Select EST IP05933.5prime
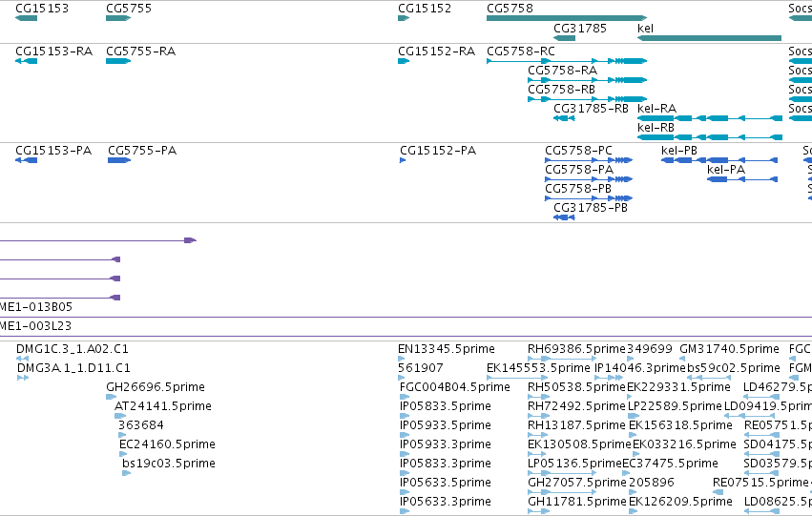812x516 pixels. [404, 435]
